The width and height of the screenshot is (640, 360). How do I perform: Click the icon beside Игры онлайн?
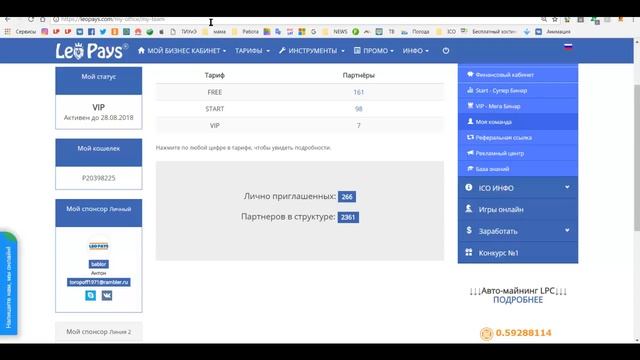469,209
